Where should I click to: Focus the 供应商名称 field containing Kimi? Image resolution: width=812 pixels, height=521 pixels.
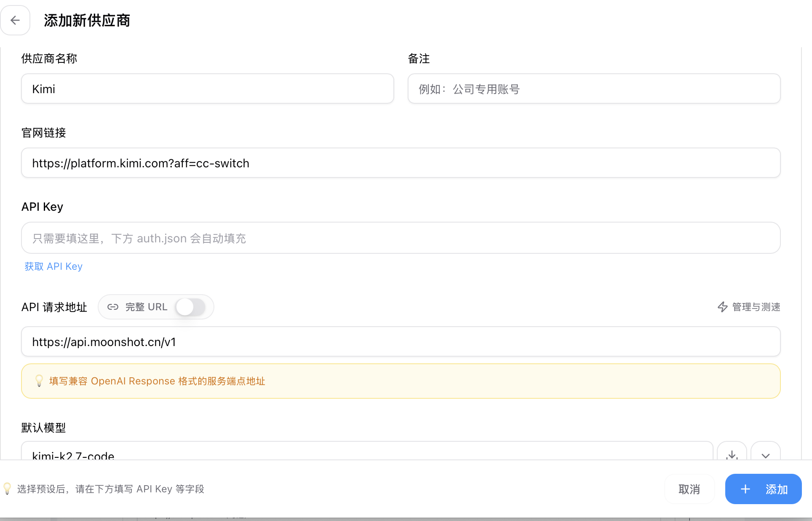208,89
